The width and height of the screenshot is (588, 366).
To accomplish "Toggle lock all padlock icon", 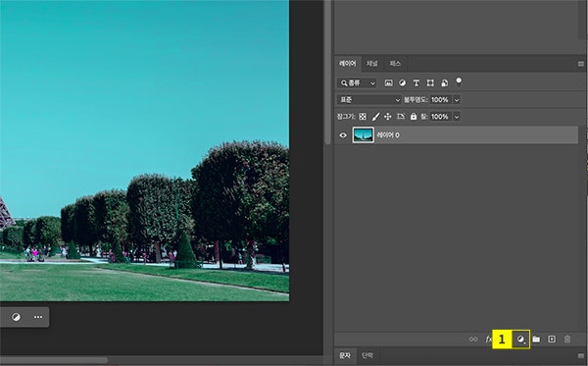I will [414, 117].
